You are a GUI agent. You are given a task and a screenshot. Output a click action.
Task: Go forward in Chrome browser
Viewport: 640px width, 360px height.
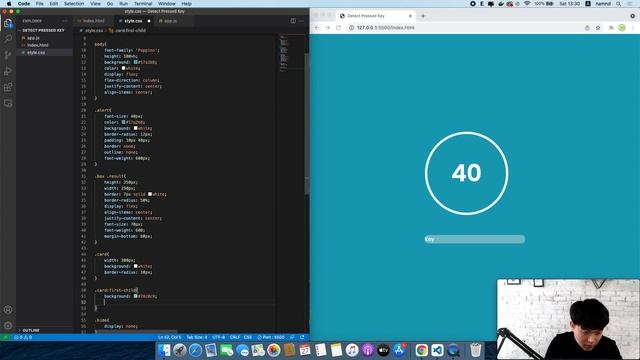point(327,28)
